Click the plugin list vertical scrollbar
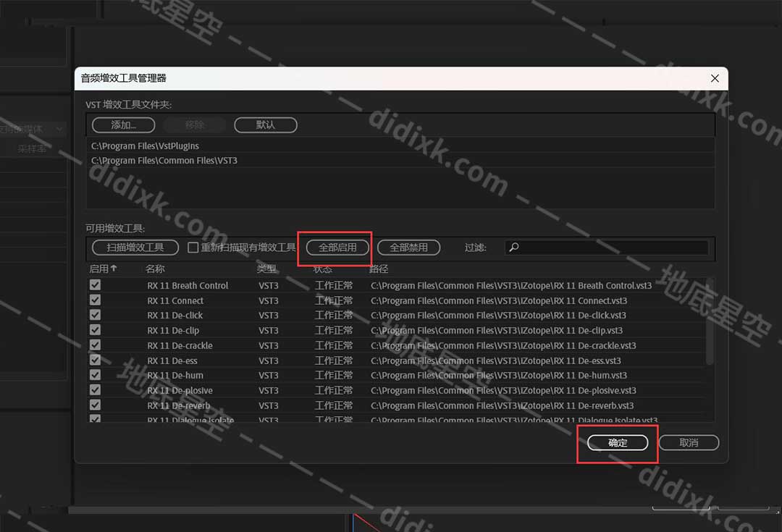 [x=709, y=321]
